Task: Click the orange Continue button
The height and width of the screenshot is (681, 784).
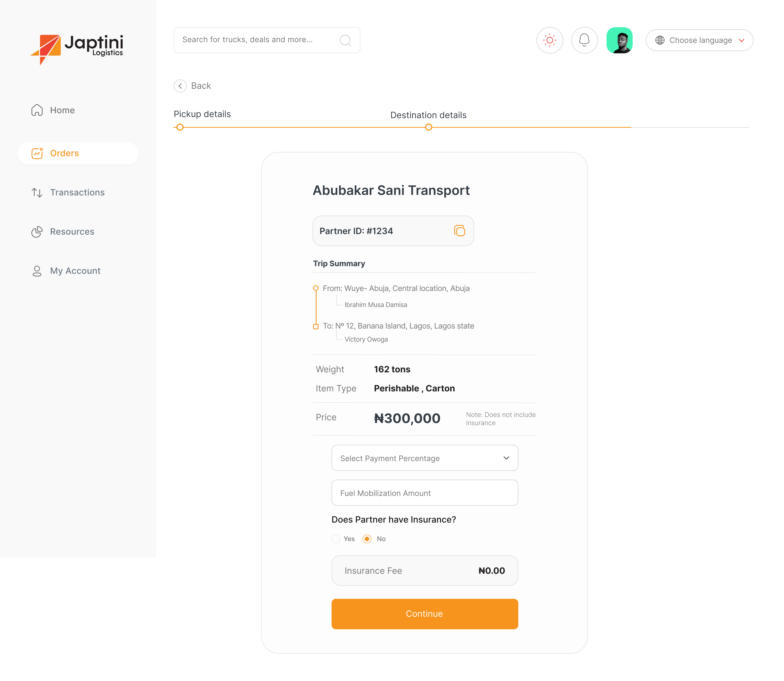Action: tap(424, 614)
